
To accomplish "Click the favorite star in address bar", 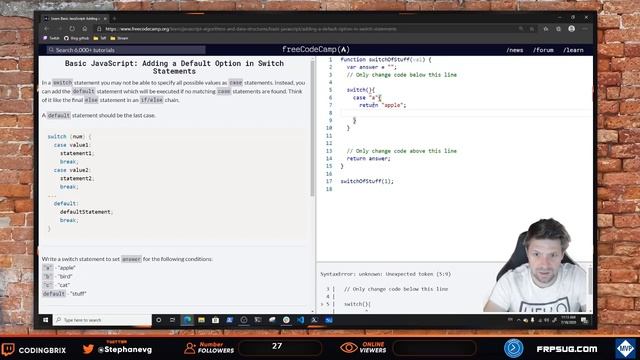I will coord(532,29).
